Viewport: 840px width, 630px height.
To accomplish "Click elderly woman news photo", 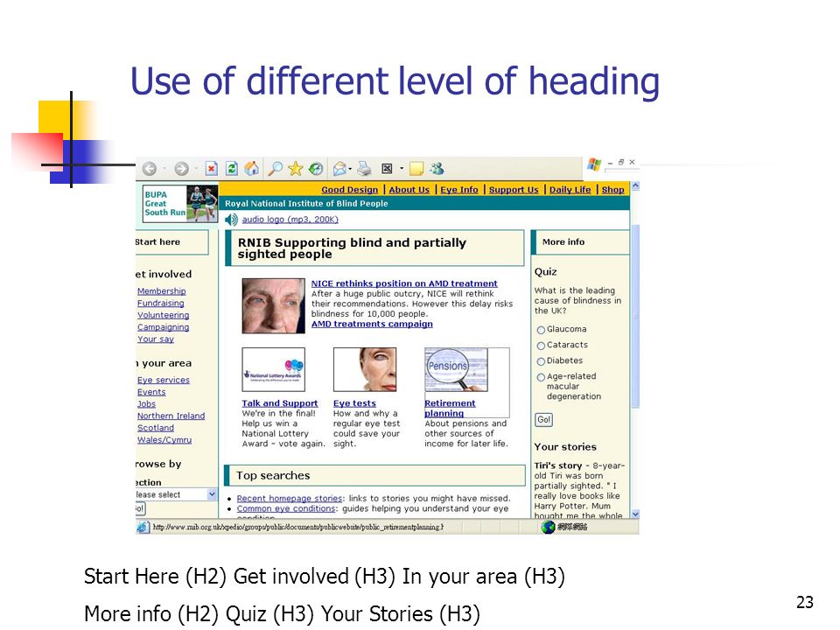I will [x=274, y=306].
